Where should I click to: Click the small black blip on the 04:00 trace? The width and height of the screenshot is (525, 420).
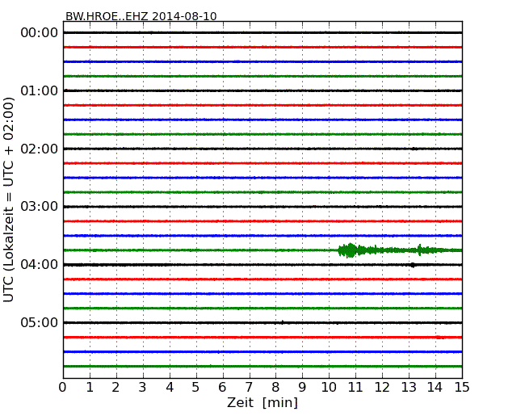point(413,265)
